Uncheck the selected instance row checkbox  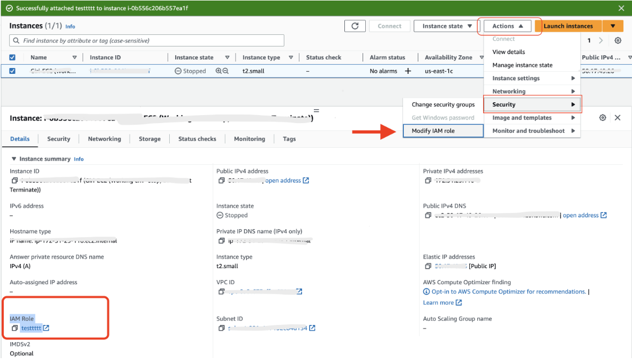point(12,70)
